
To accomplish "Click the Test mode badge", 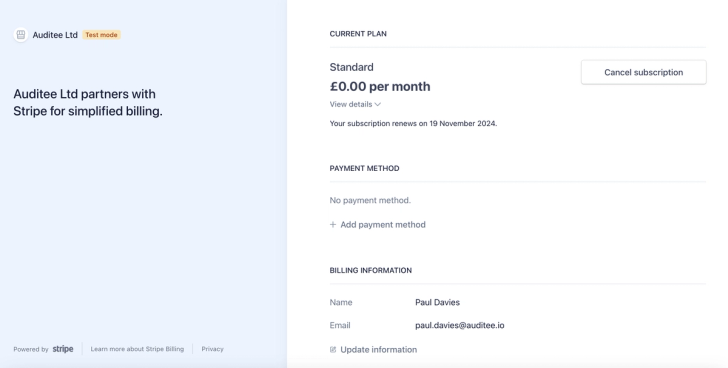I will pos(101,35).
